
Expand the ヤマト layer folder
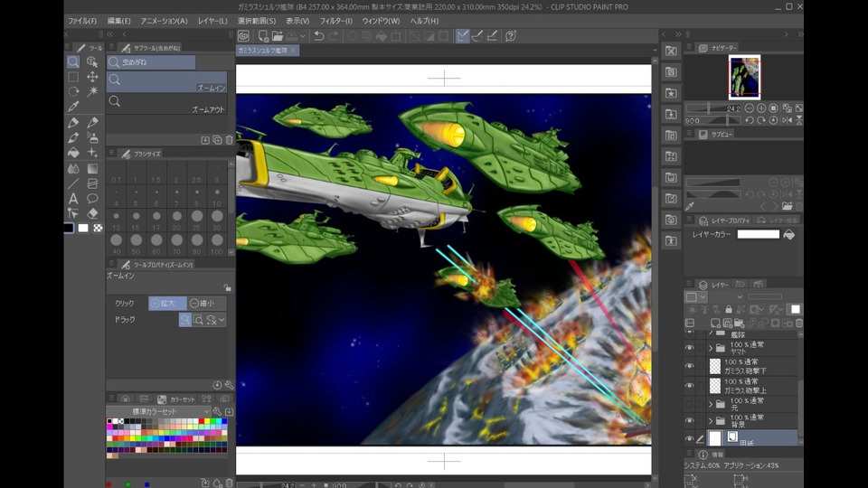tap(711, 348)
